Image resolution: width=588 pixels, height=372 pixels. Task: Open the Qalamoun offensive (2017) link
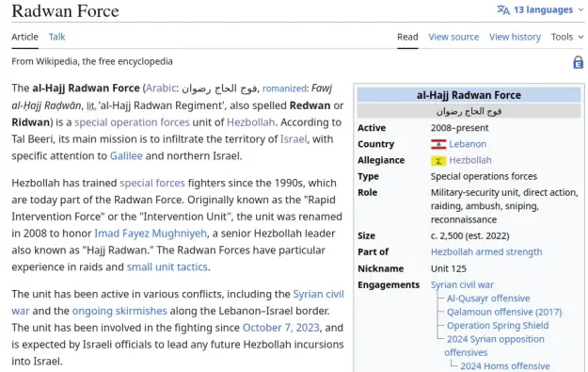[x=504, y=312]
